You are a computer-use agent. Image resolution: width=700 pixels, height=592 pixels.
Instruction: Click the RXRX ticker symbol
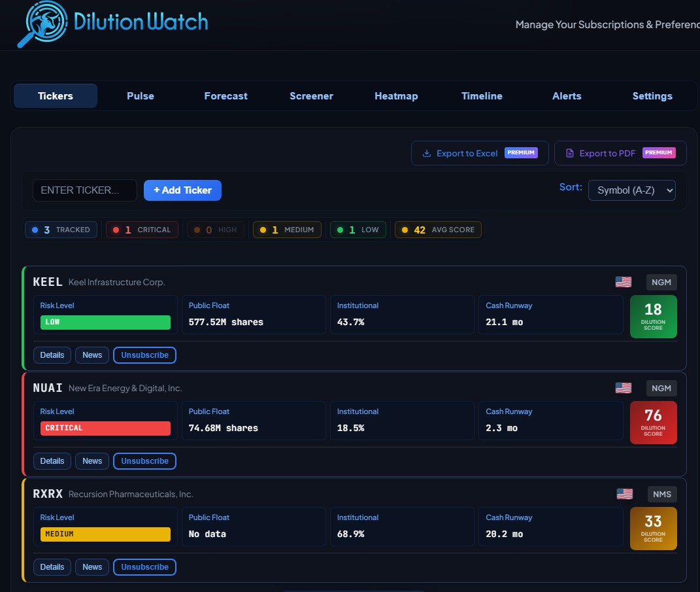[47, 494]
